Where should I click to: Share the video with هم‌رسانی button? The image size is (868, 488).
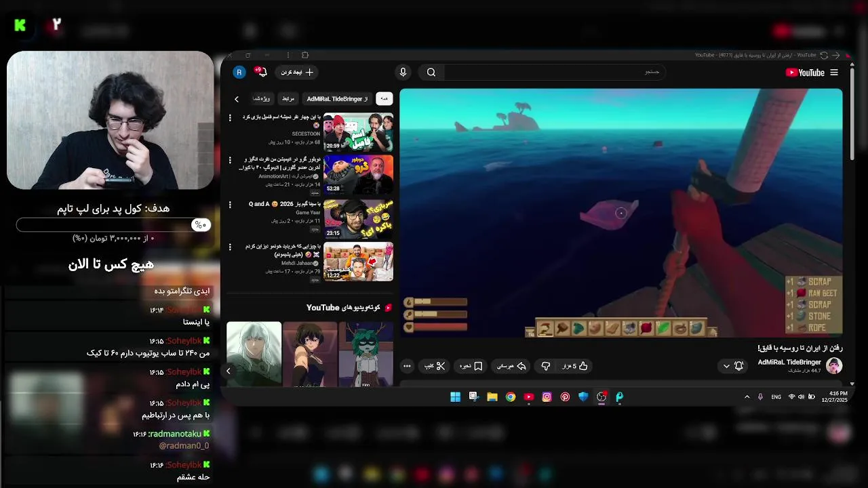[x=511, y=366]
